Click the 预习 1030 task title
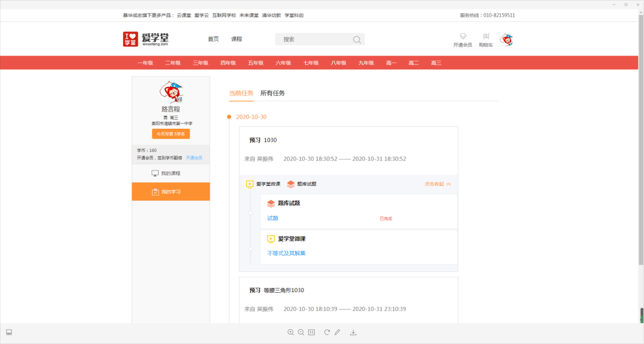 [x=264, y=140]
